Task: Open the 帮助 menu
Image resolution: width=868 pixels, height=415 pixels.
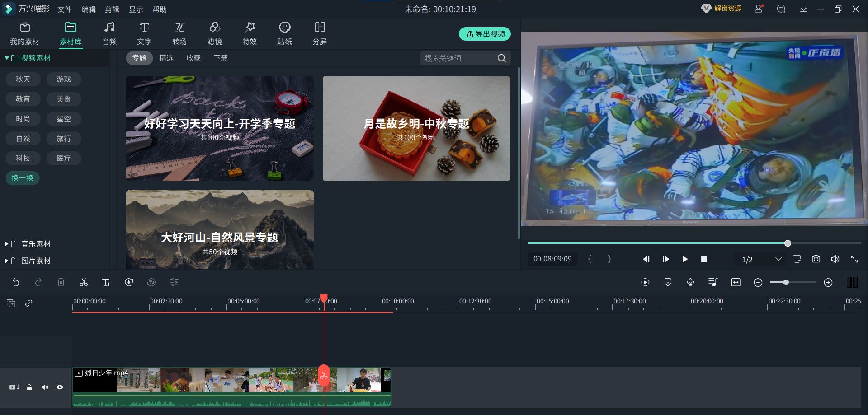Action: tap(160, 9)
